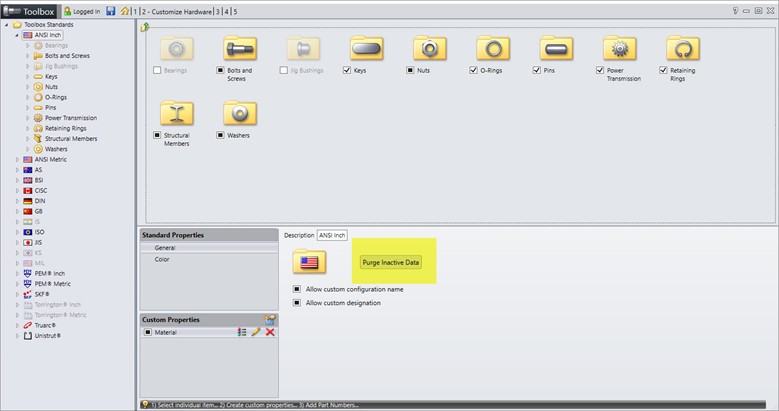Screen dimensions: 779x411
Task: Delete Material property with red X
Action: tap(270, 332)
